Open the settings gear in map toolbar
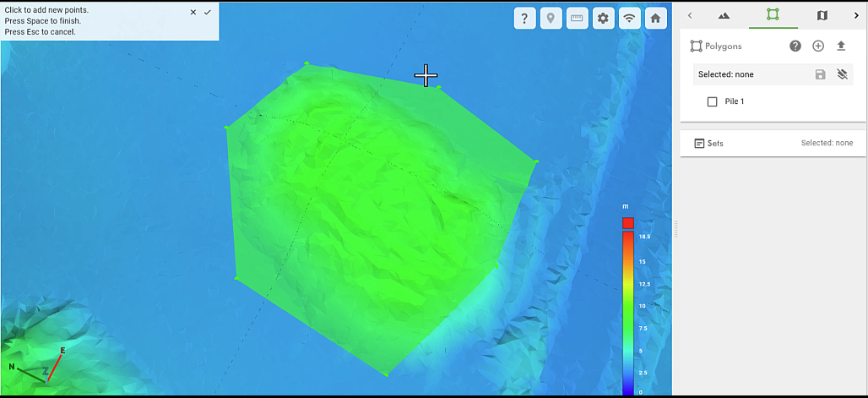 tap(603, 19)
